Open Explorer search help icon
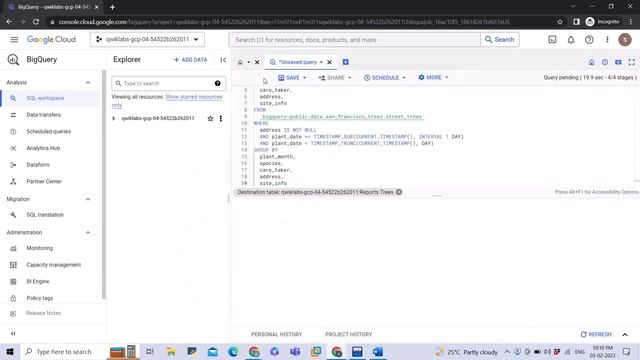 [x=218, y=83]
